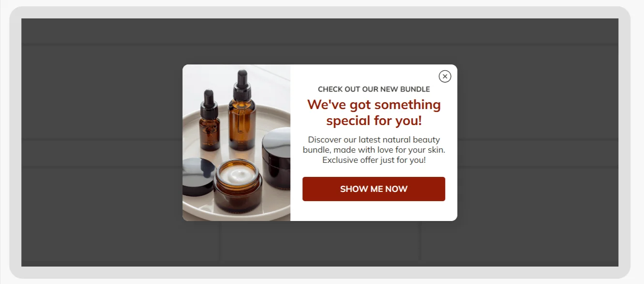Click the 'bundle, made with love for your skin' line

[374, 150]
